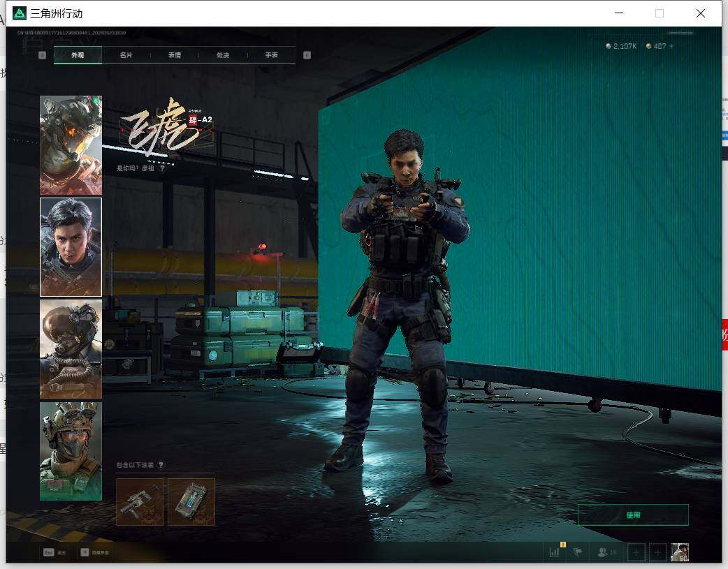This screenshot has height=569, width=728.
Task: Open the 处决 tab
Action: (x=223, y=55)
